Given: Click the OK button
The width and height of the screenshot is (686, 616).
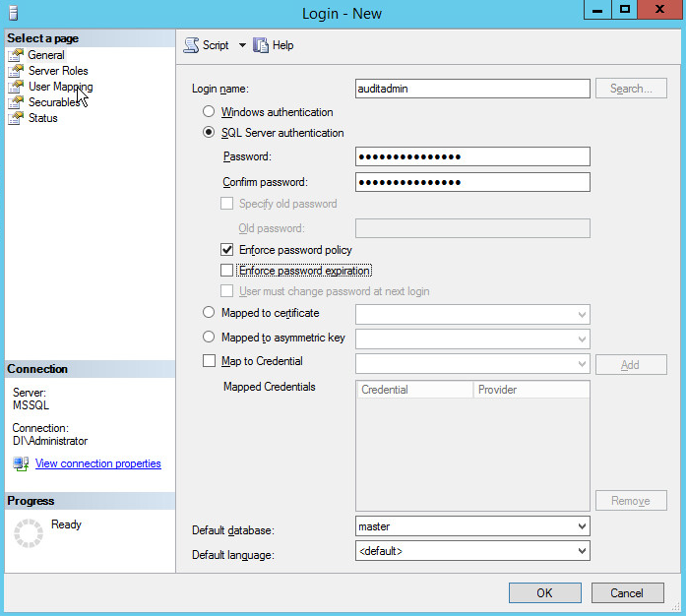Looking at the screenshot, I should coord(544,593).
